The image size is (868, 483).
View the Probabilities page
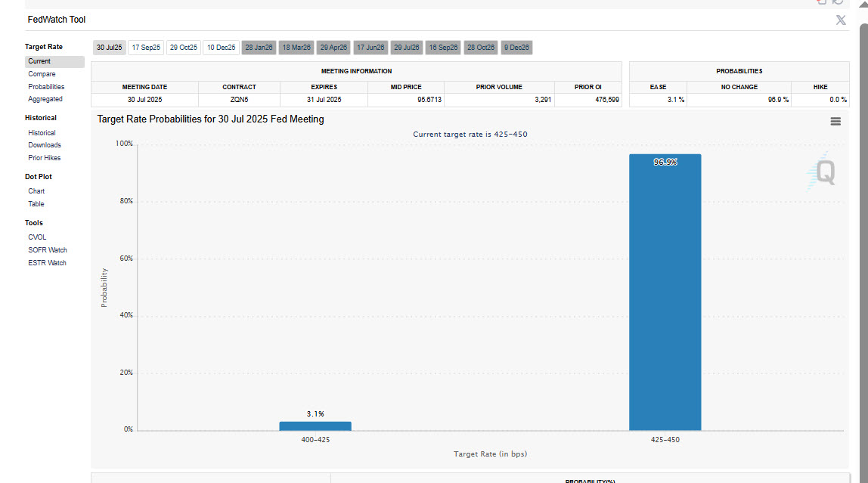point(48,86)
